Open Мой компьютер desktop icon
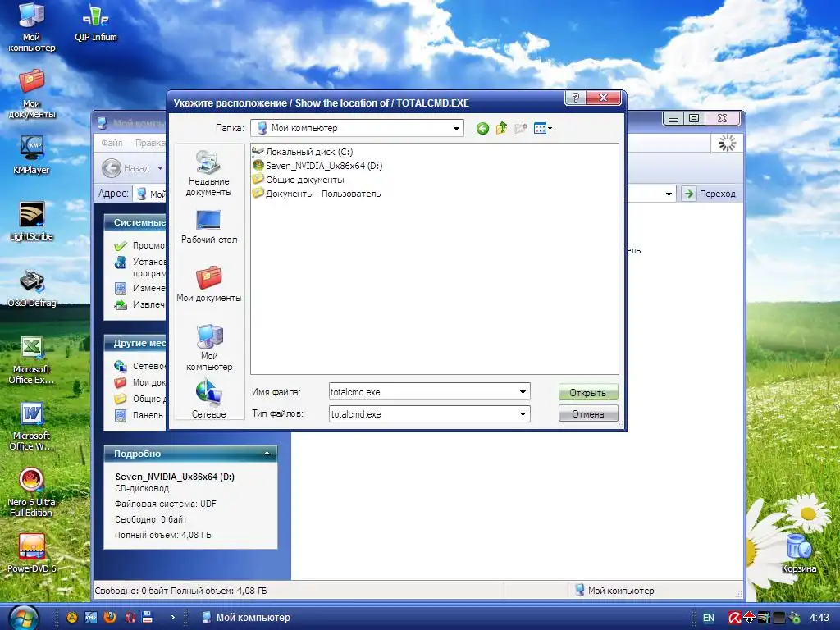This screenshot has height=630, width=840. click(32, 27)
